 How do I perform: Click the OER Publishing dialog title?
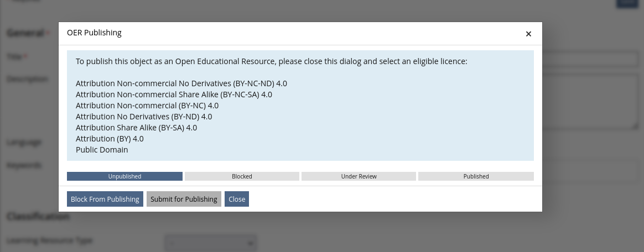[94, 33]
